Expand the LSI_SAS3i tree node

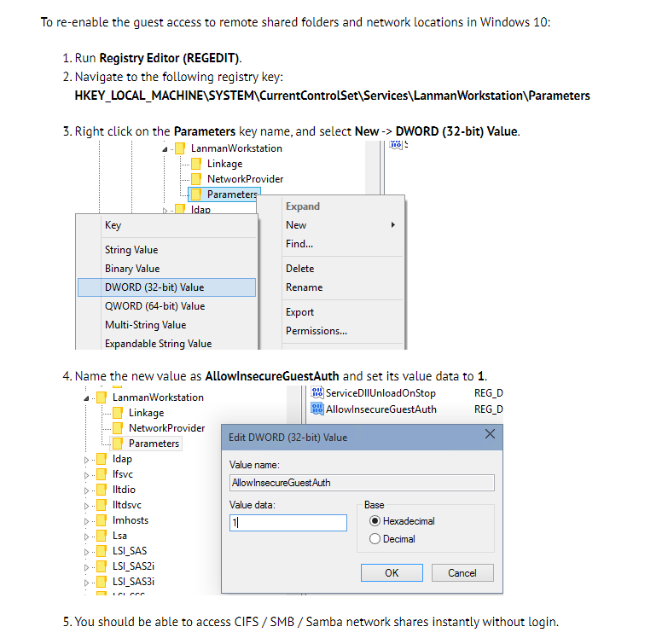point(86,583)
